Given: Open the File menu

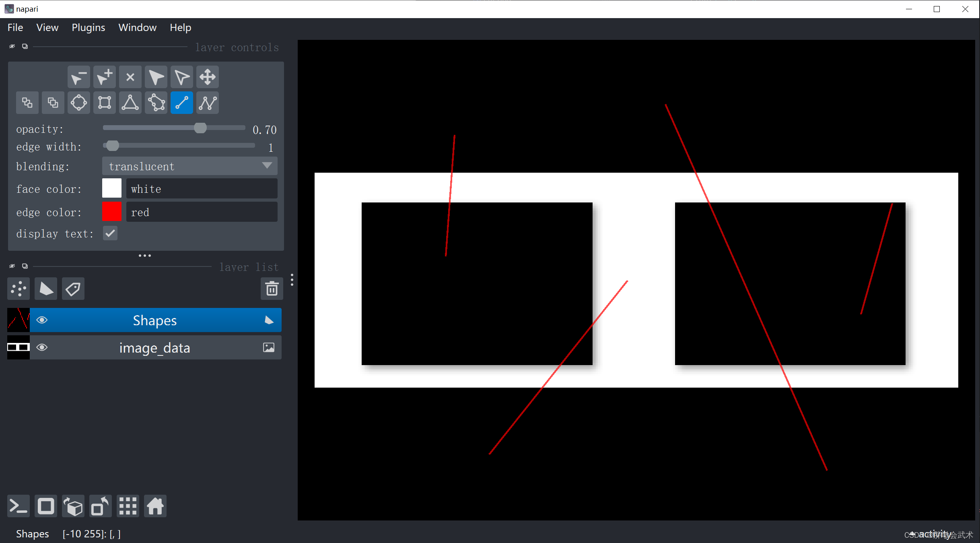Looking at the screenshot, I should point(15,27).
